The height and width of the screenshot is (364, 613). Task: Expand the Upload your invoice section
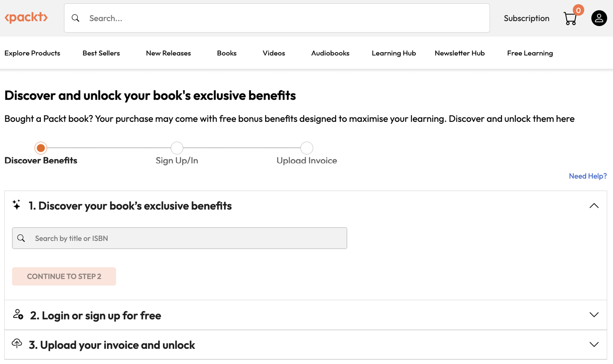pos(593,344)
